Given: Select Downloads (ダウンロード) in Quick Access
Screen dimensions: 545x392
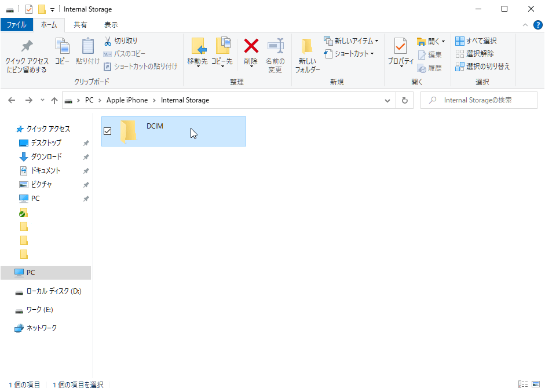Looking at the screenshot, I should point(46,156).
